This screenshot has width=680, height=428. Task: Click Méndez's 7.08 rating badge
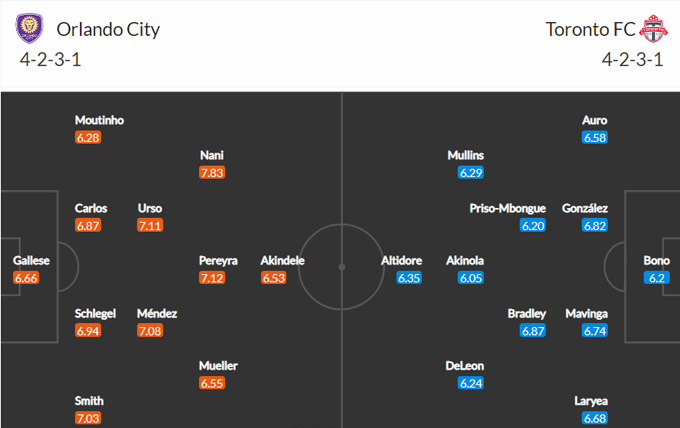tap(158, 331)
